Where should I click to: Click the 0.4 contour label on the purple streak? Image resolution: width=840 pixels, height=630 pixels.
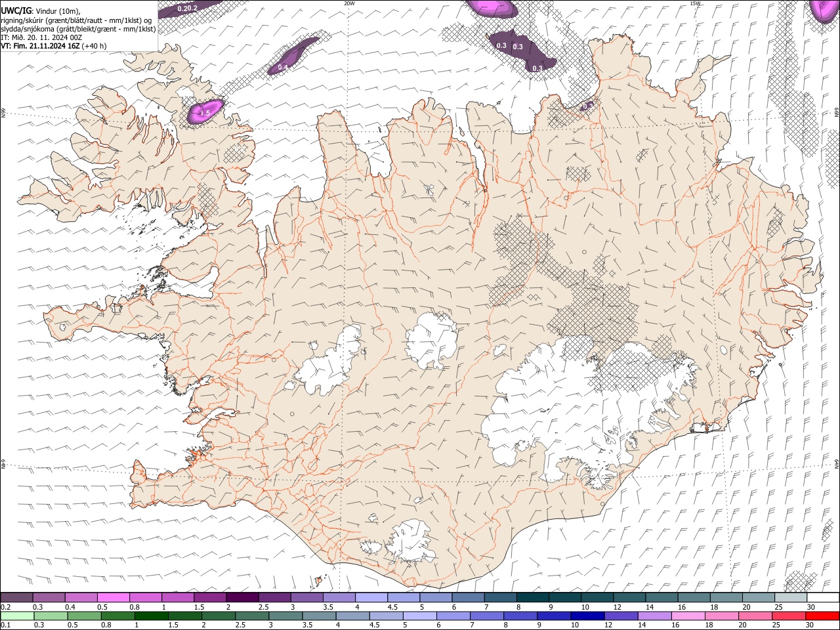tap(283, 67)
